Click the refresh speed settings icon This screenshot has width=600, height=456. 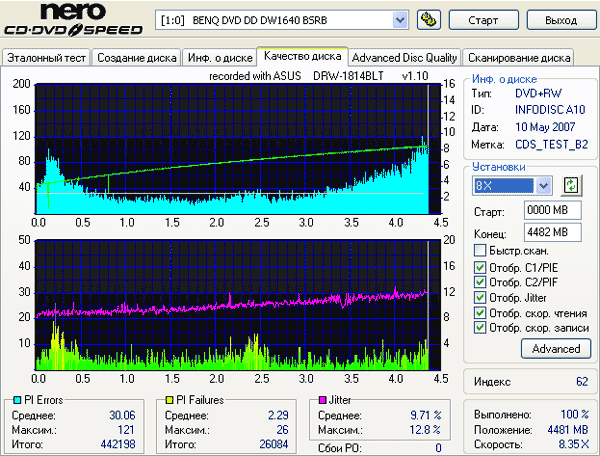coord(571,186)
